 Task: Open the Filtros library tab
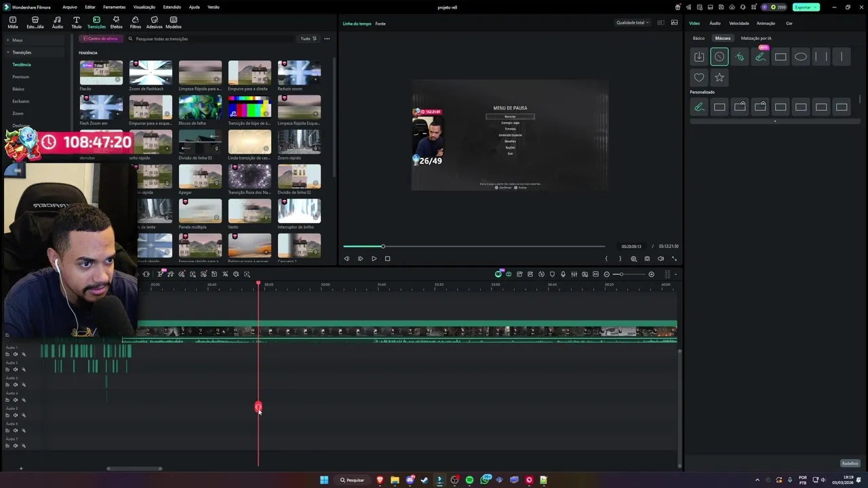[136, 22]
